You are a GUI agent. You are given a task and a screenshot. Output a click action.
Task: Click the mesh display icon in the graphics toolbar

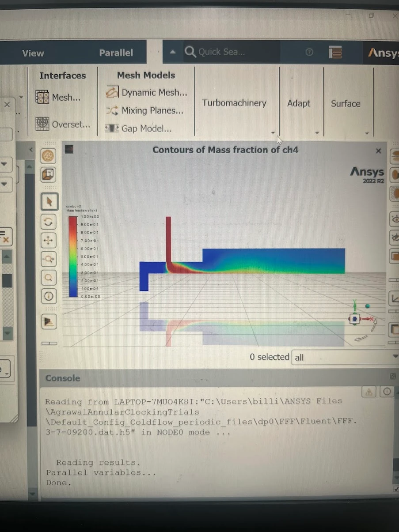point(48,156)
